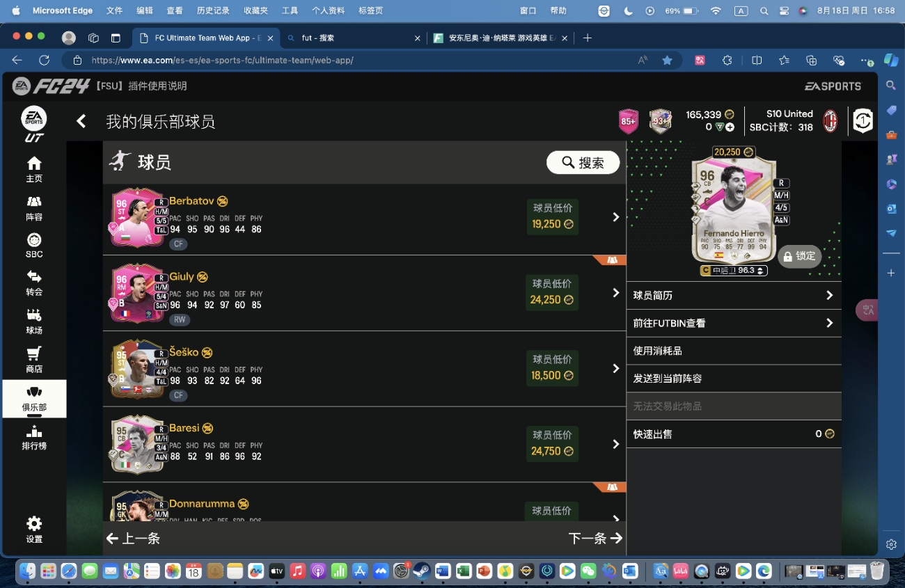Open the Edge Copilot sidebar icon
The width and height of the screenshot is (905, 588).
point(890,61)
